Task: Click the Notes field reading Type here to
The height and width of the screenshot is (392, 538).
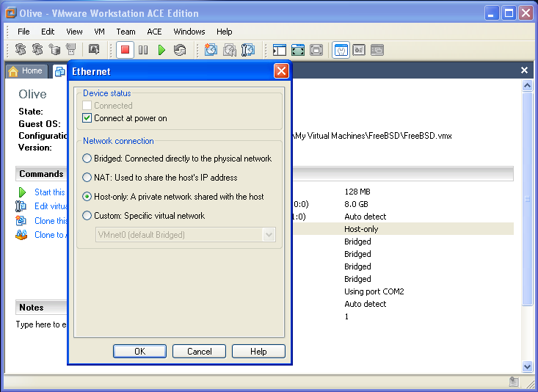Action: (x=41, y=324)
